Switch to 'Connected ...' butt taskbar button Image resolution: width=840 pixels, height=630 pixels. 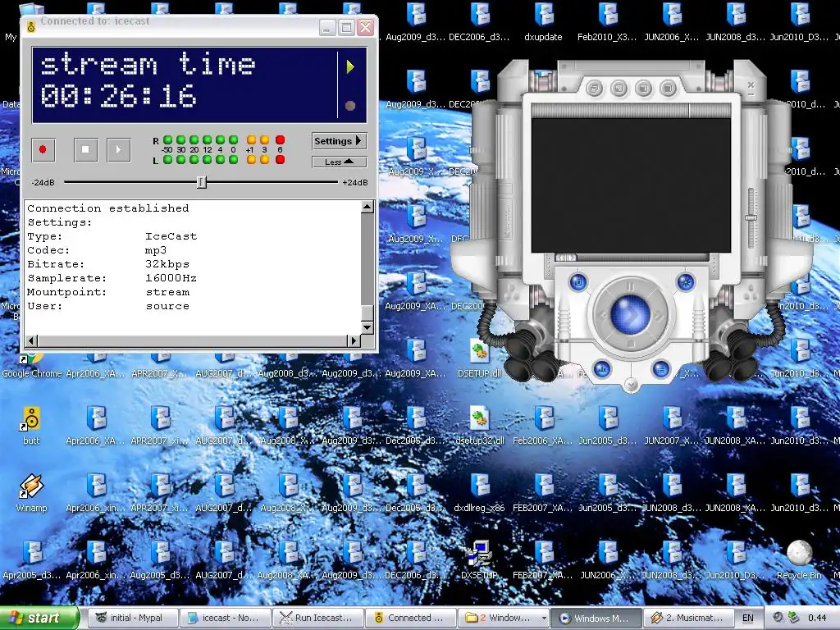(x=410, y=618)
